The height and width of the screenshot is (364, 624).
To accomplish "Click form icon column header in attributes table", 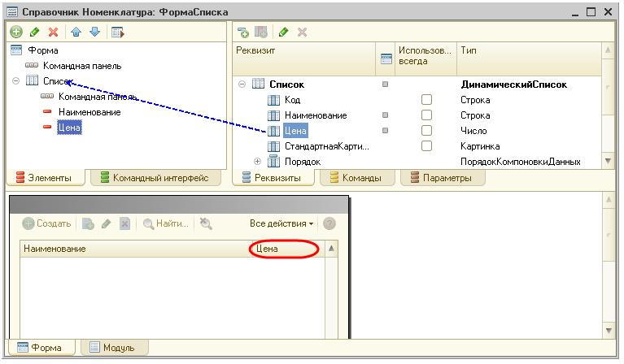I will [386, 58].
